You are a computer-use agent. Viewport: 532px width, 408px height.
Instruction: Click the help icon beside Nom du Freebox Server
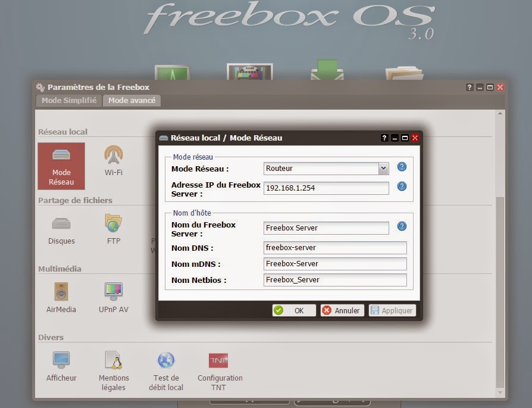click(x=402, y=226)
